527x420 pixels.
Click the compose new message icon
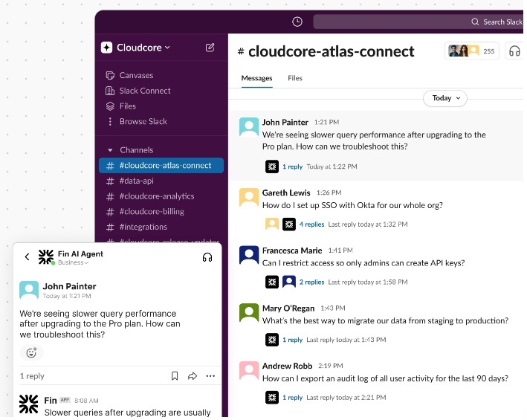coord(210,48)
